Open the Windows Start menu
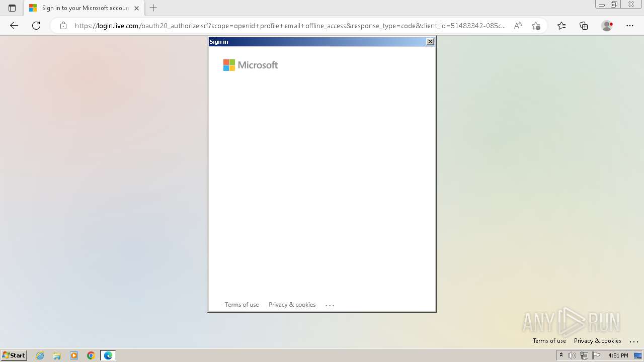This screenshot has width=644, height=362. click(x=14, y=355)
